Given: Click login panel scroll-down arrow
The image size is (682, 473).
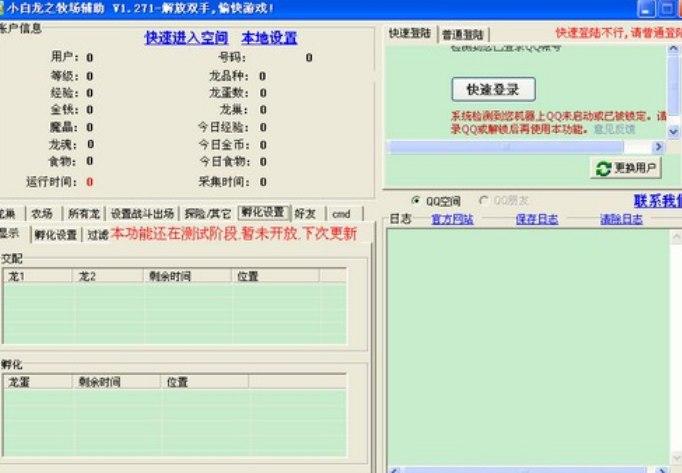Looking at the screenshot, I should pyautogui.click(x=673, y=131).
